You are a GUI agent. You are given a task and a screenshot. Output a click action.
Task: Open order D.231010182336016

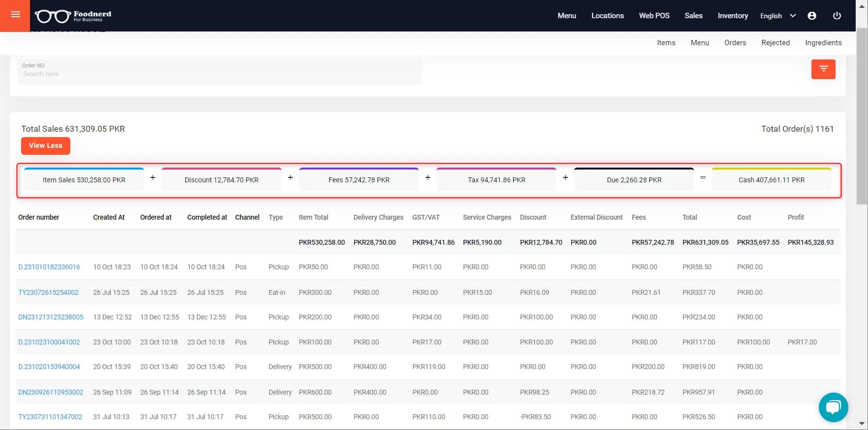49,267
